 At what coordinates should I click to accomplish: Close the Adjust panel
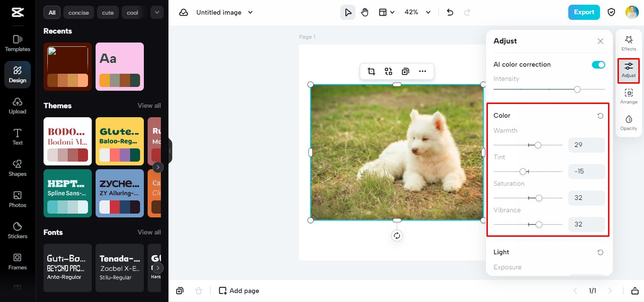(x=600, y=41)
